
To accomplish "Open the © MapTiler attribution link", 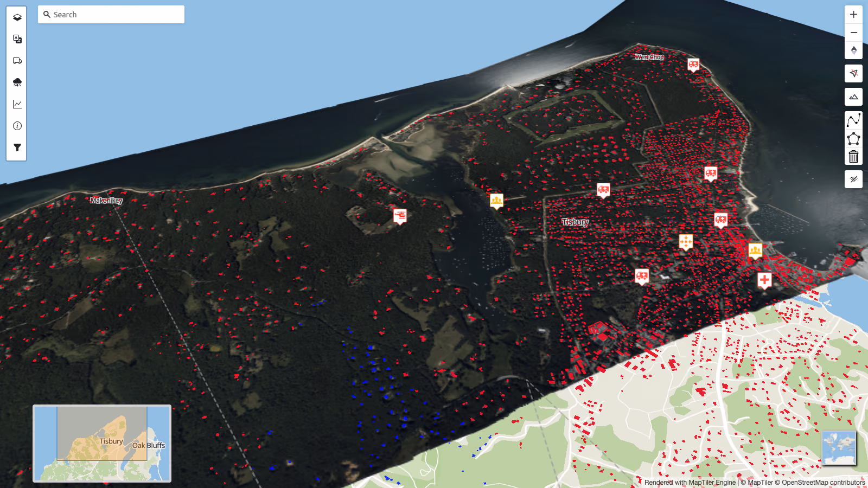I will click(757, 483).
